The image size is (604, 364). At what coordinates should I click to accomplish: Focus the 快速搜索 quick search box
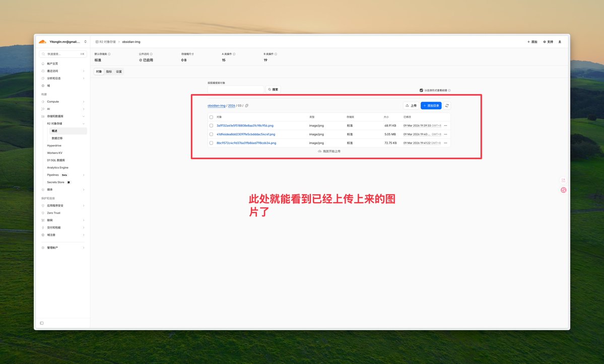click(63, 54)
